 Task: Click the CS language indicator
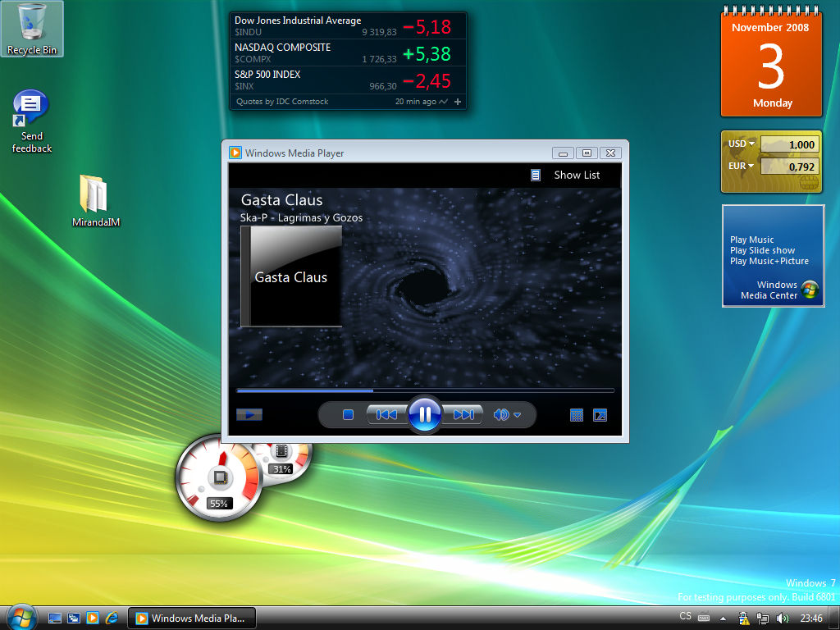tap(685, 616)
